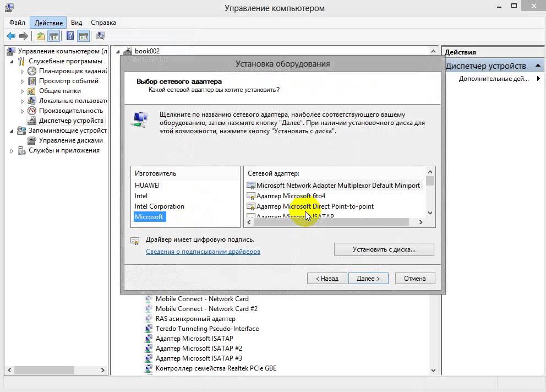Select Mobile Connect - Network Card #2
The width and height of the screenshot is (546, 392).
pos(206,309)
